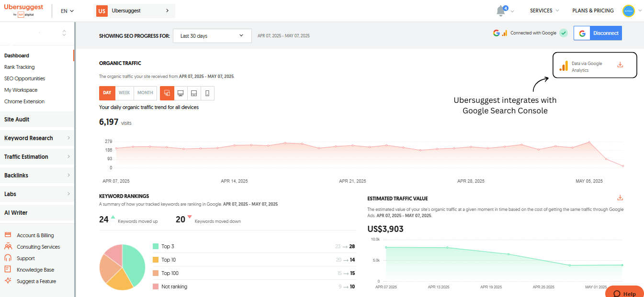Click the Top 3 green legend swatch

pos(156,246)
